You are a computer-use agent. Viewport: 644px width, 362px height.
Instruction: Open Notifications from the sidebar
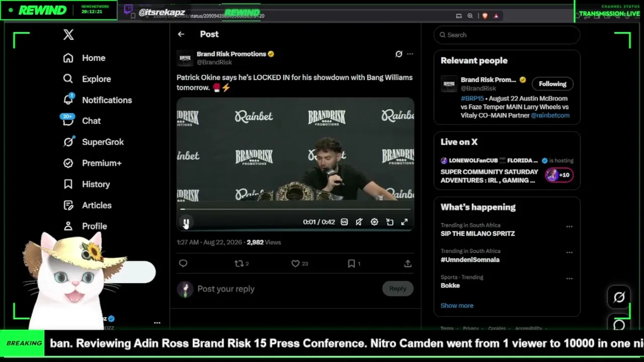coord(97,100)
